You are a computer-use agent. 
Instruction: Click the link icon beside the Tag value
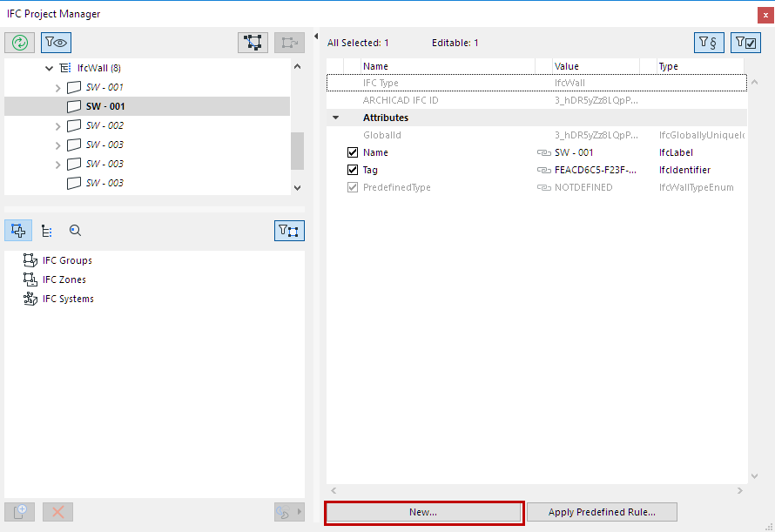point(543,170)
